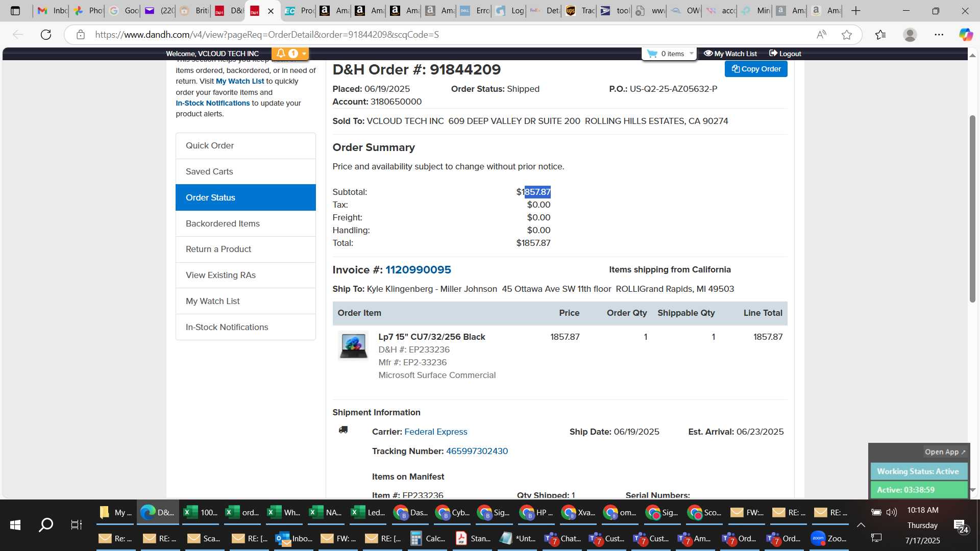Add page to favorites star icon

(847, 35)
